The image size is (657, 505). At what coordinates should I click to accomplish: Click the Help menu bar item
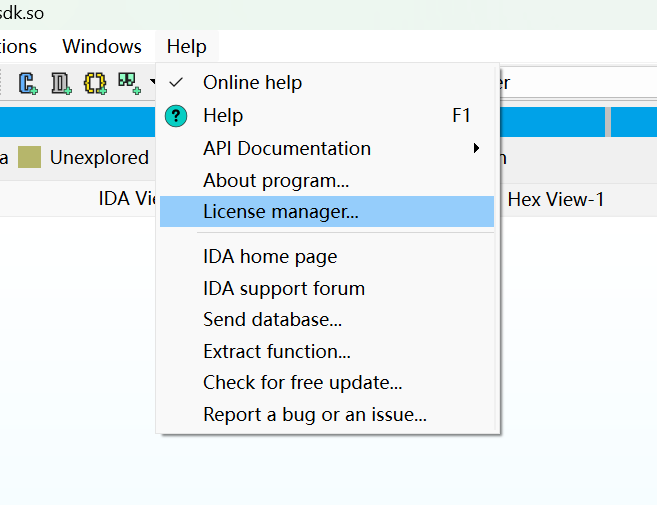[186, 46]
